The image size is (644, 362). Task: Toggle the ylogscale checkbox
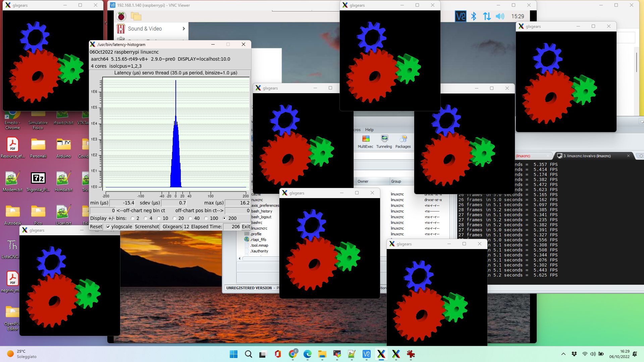(x=108, y=227)
